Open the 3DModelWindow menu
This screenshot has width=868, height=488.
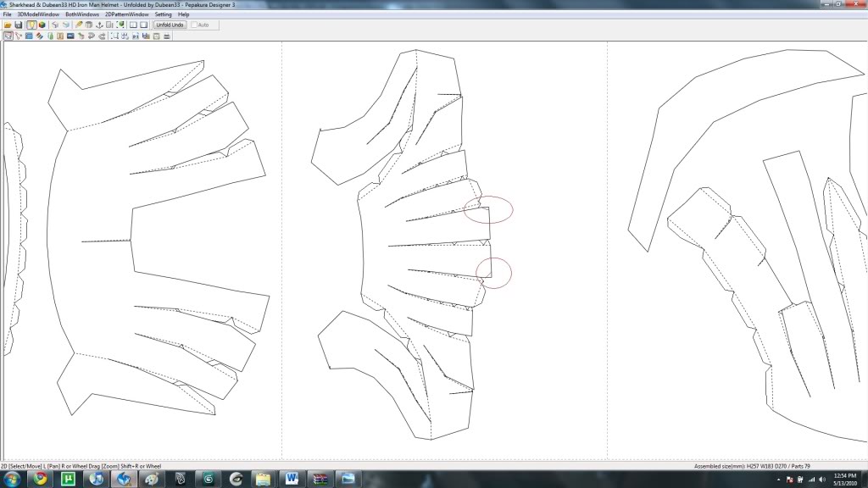(x=38, y=14)
